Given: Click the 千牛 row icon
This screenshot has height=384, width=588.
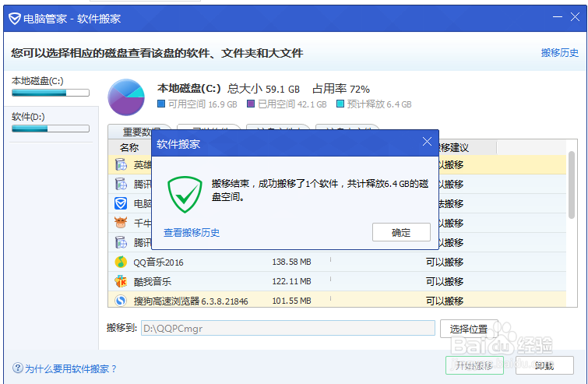Looking at the screenshot, I should 121,223.
